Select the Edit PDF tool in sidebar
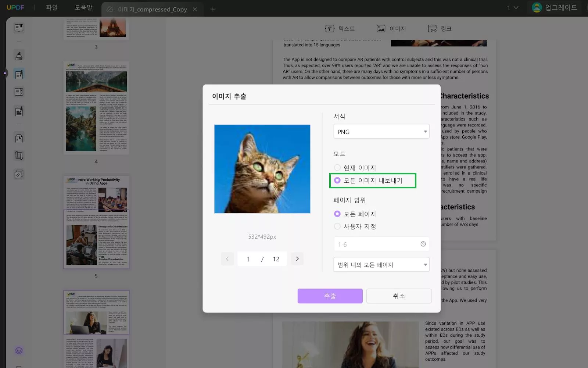 [19, 74]
